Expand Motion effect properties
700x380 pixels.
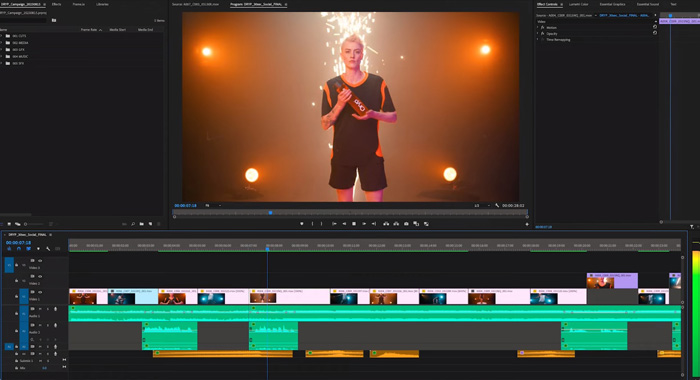pos(538,27)
